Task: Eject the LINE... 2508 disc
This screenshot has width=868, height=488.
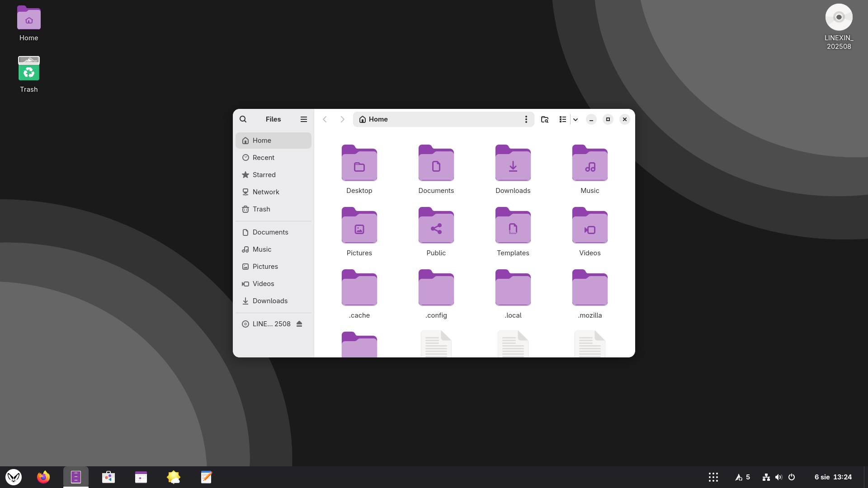Action: point(299,324)
